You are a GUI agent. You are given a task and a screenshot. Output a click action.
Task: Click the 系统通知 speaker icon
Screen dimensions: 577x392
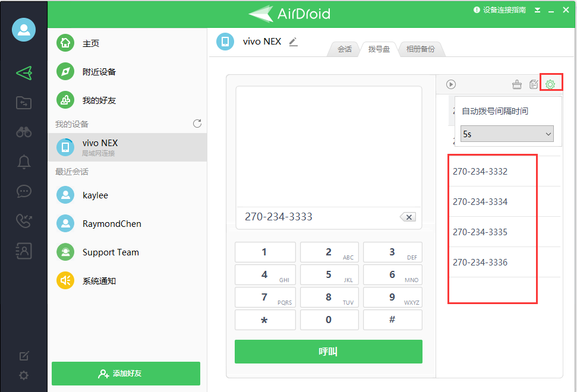point(65,280)
